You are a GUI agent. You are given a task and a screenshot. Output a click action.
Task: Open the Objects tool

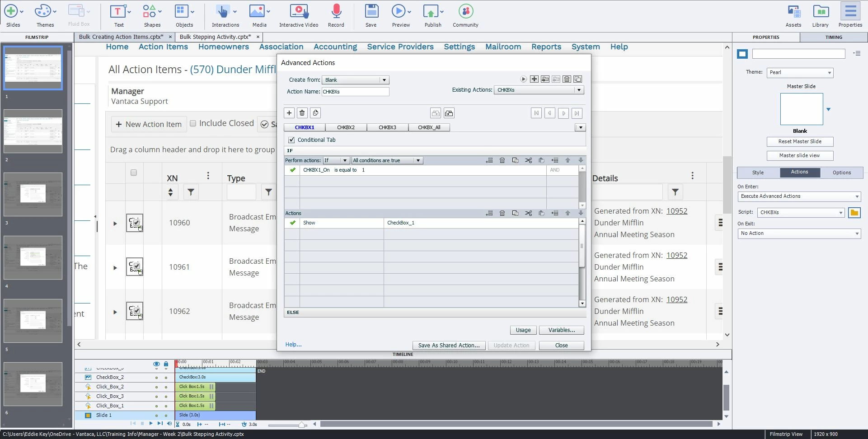184,16
